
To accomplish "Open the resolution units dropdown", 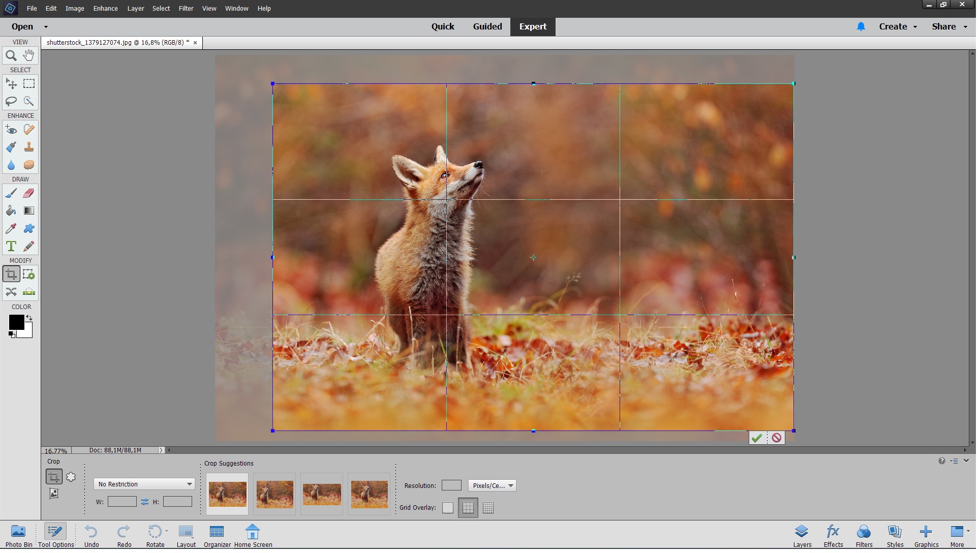I will click(x=491, y=485).
